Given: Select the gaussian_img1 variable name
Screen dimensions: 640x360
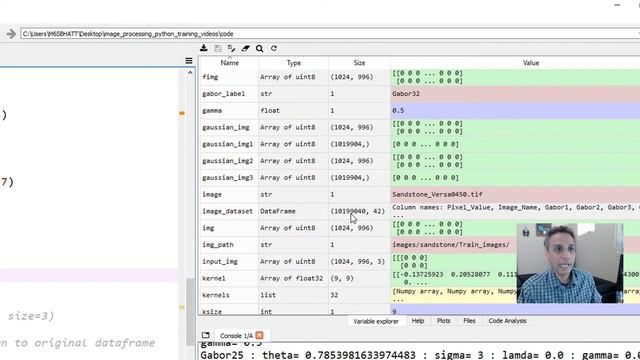Looking at the screenshot, I should click(x=228, y=144).
